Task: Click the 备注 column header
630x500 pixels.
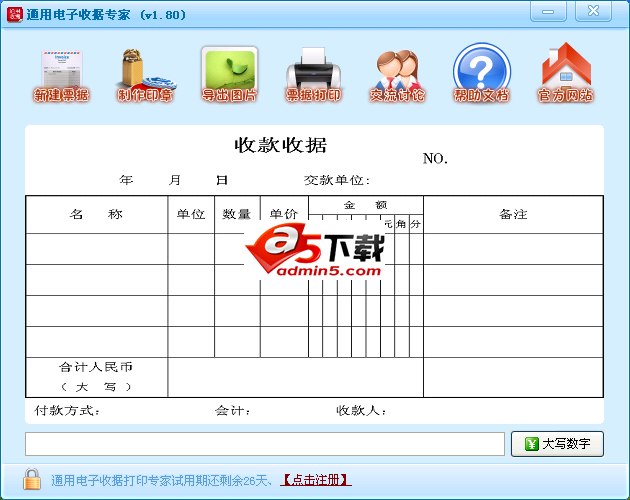Action: pos(513,214)
